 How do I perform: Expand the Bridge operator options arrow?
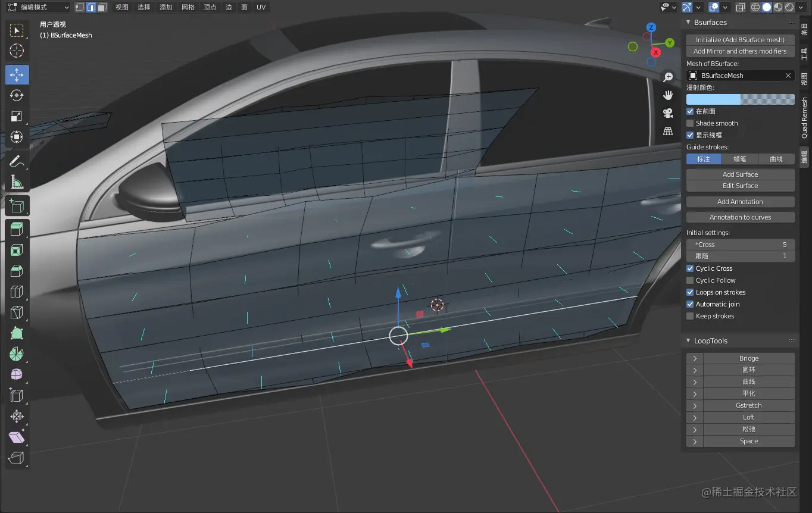[694, 358]
